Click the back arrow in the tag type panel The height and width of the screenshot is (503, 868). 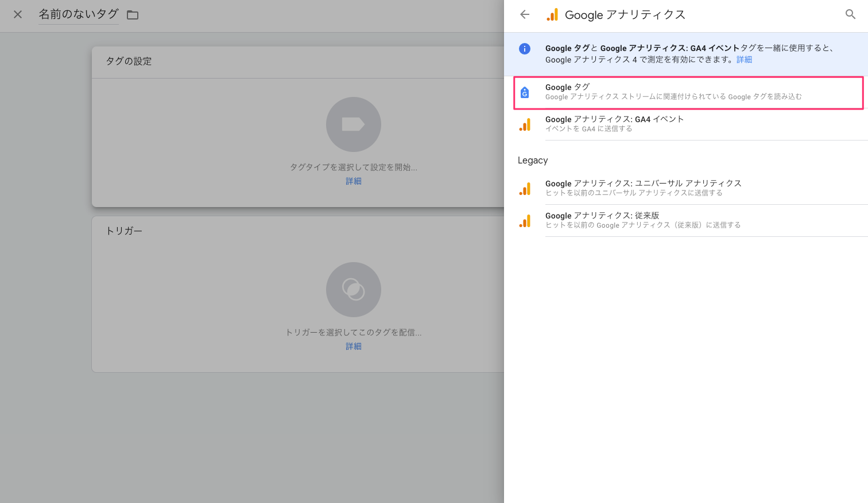pyautogui.click(x=524, y=14)
